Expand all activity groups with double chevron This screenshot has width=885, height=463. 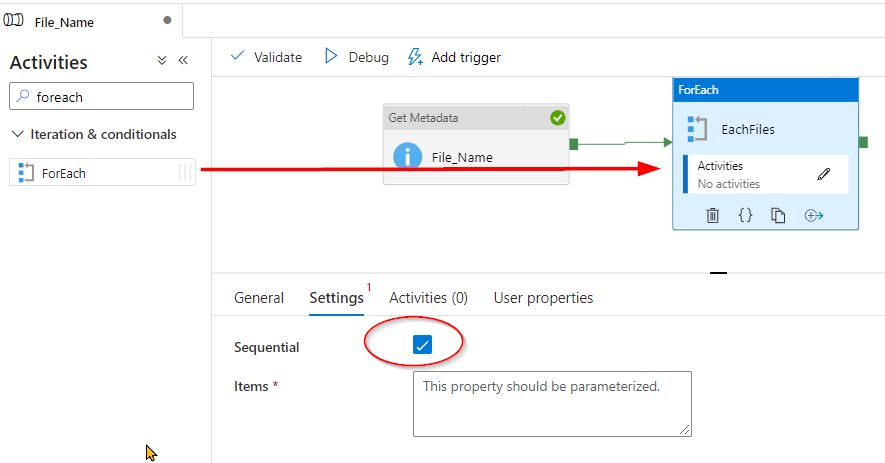pyautogui.click(x=162, y=61)
